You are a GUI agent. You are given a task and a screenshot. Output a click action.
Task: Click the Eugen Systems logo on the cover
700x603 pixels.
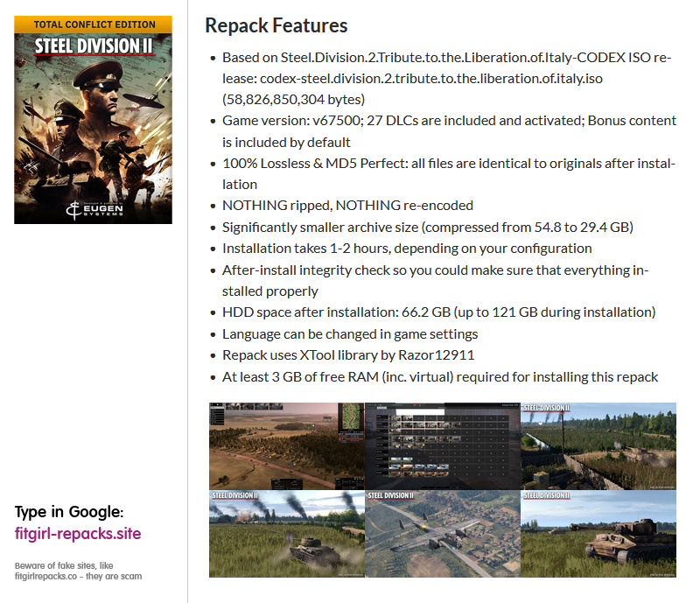[x=94, y=207]
